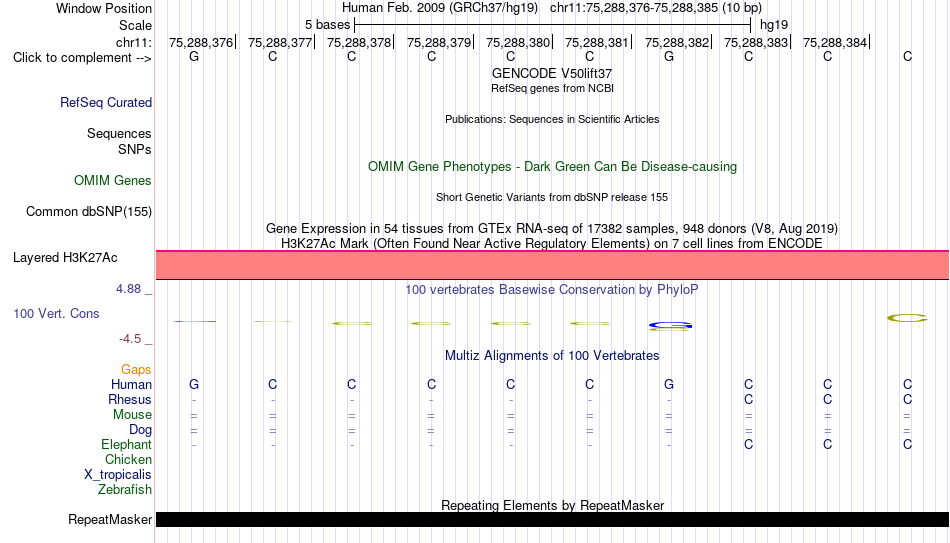Click the 75,288,377 ruler position

[x=280, y=42]
